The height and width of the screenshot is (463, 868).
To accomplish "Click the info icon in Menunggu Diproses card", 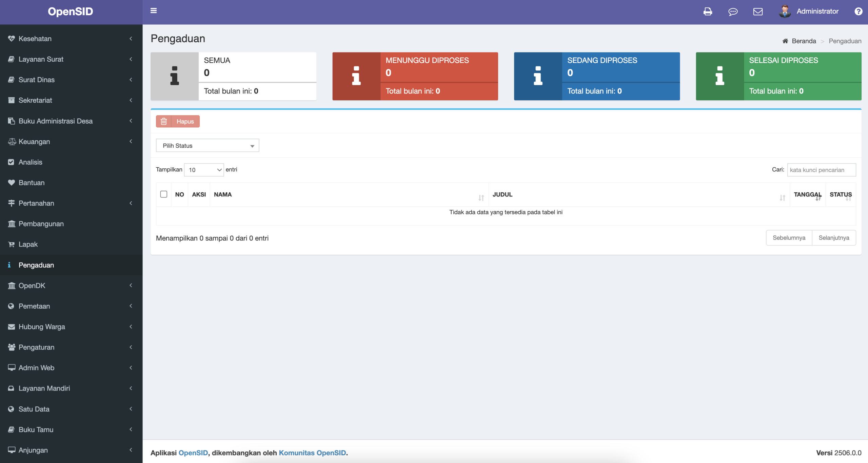I will [356, 76].
